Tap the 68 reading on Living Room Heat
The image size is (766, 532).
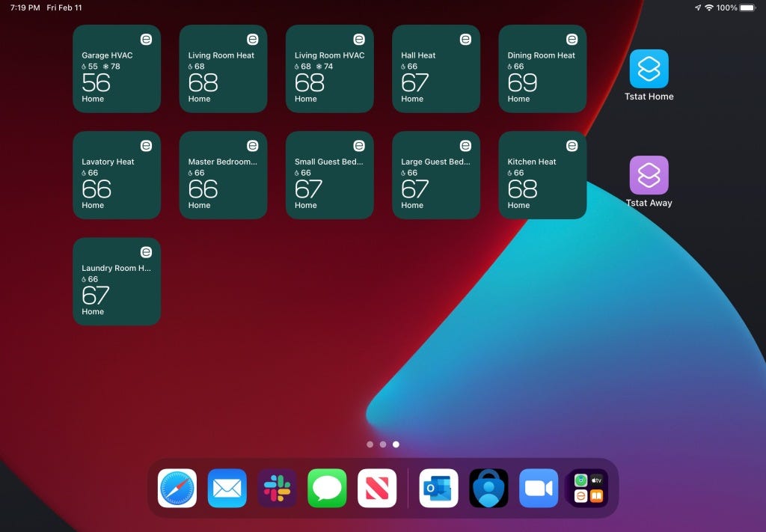point(203,82)
